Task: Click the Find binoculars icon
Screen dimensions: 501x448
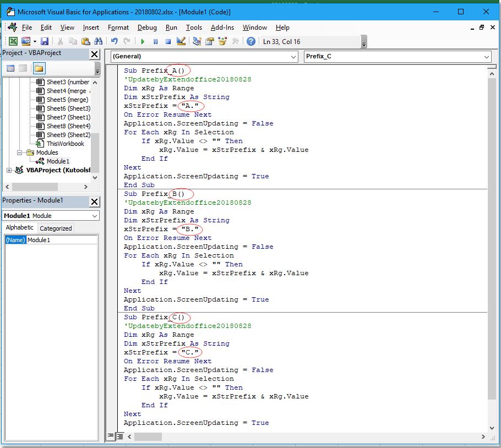Action: click(99, 41)
